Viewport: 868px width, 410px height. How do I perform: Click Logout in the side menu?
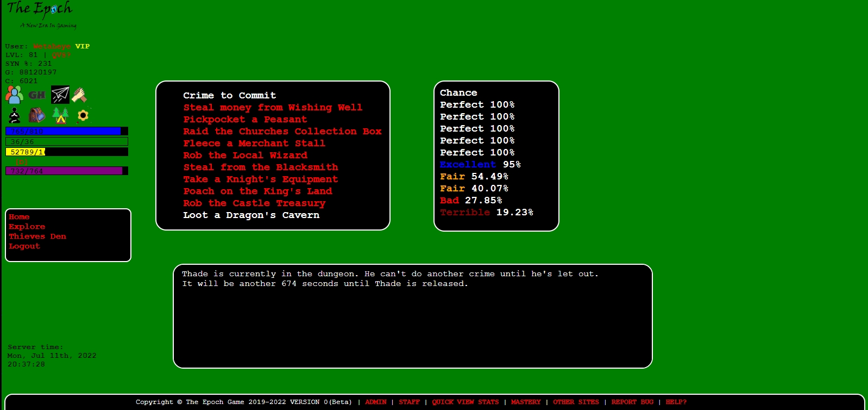coord(24,246)
